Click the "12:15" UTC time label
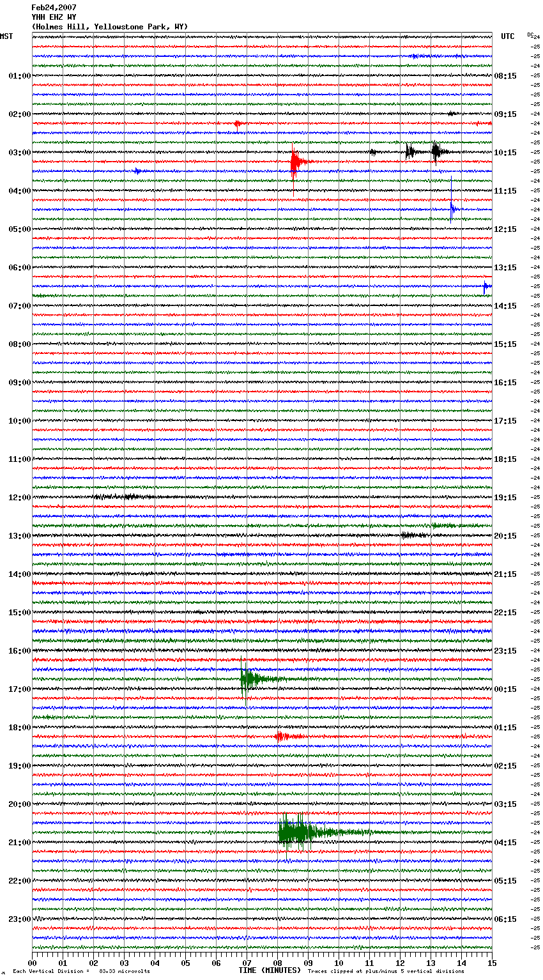This screenshot has width=543, height=980. click(505, 229)
